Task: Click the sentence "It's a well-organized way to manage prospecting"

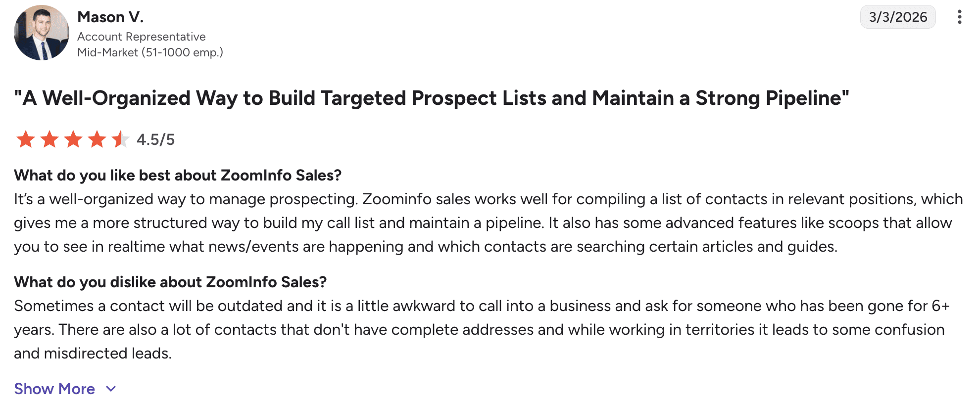Action: (x=186, y=199)
